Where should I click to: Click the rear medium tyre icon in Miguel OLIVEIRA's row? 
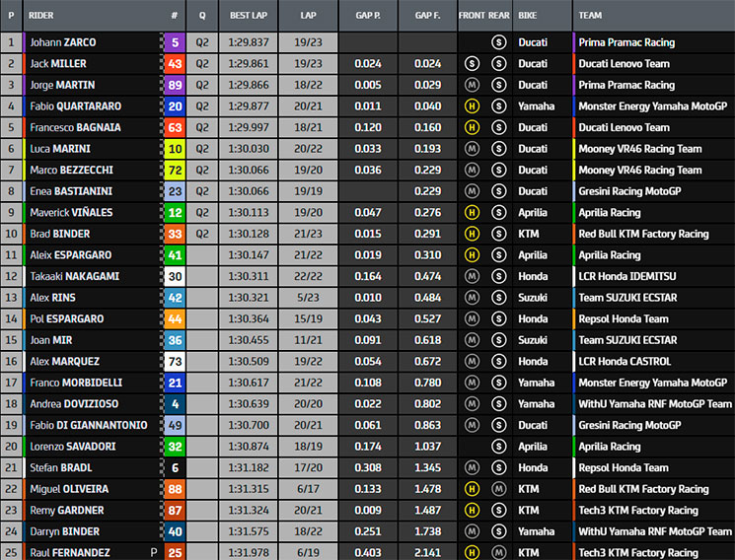point(499,489)
